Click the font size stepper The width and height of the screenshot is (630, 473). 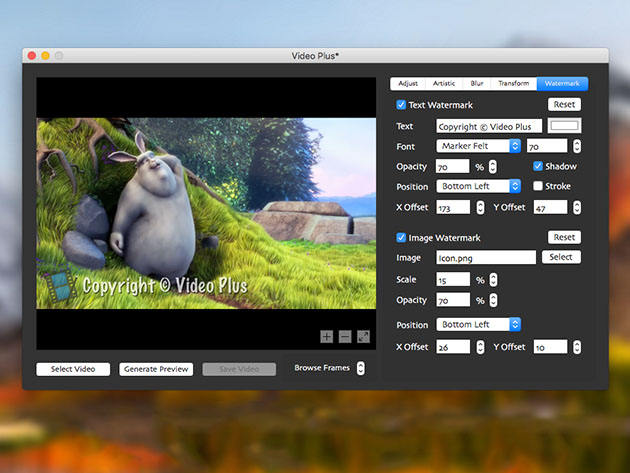[577, 146]
